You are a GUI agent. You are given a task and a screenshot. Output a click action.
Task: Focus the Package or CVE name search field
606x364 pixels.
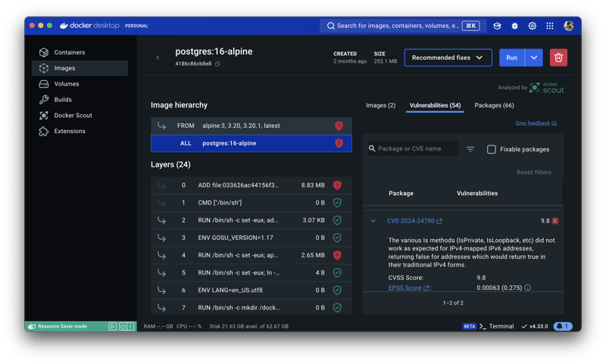pos(413,148)
